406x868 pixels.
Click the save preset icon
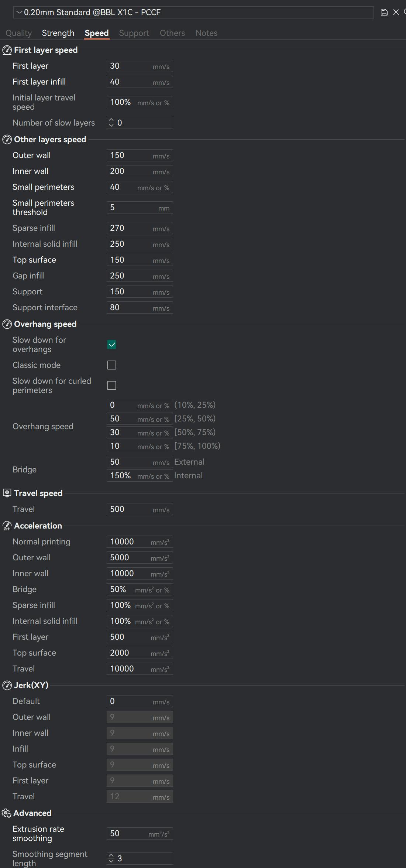click(x=384, y=13)
